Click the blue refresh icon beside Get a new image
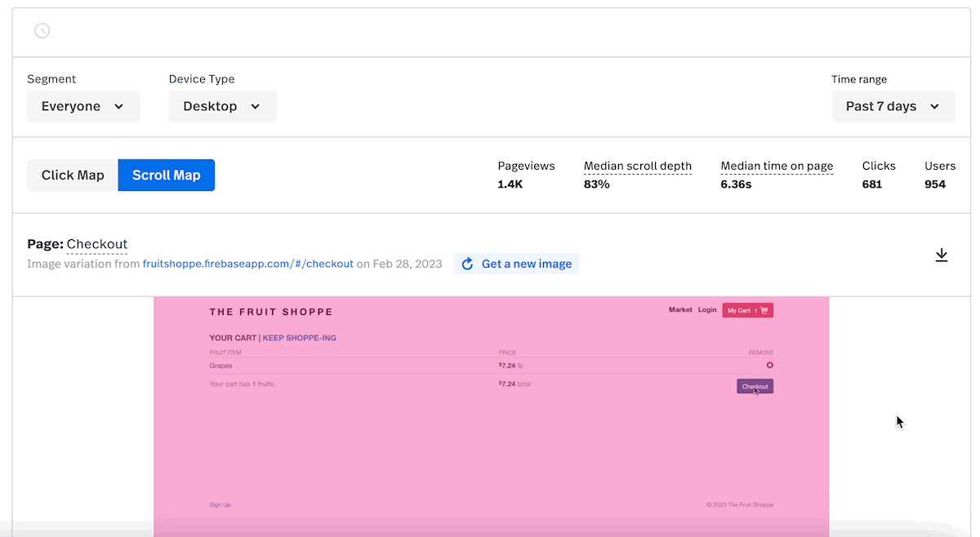Viewport: 980px width, 537px height. click(x=467, y=264)
